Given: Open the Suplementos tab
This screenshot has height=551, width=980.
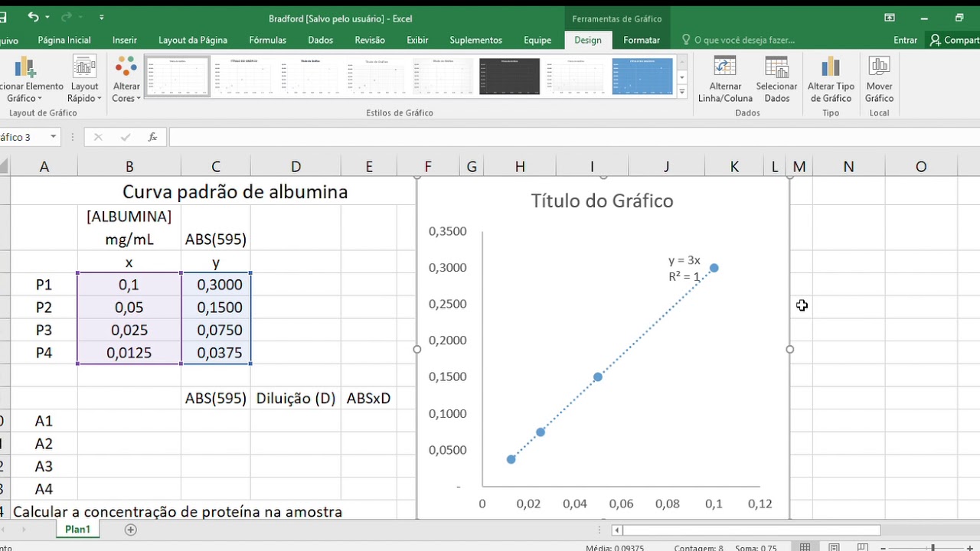Looking at the screenshot, I should 476,40.
